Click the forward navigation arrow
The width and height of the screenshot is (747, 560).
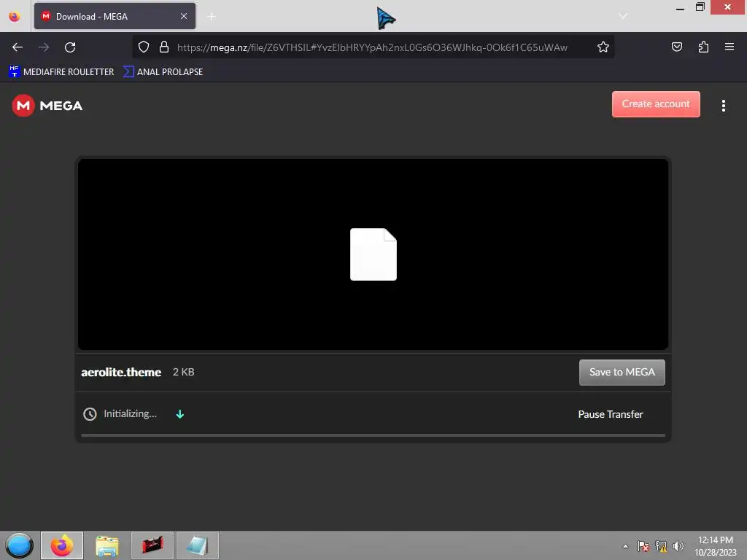(x=44, y=47)
